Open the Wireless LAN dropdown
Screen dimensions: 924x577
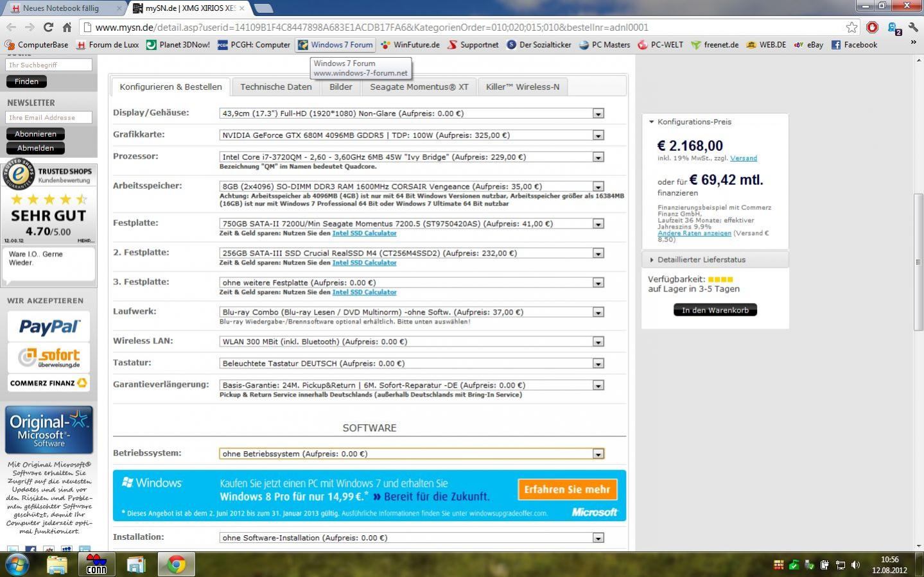(x=412, y=341)
